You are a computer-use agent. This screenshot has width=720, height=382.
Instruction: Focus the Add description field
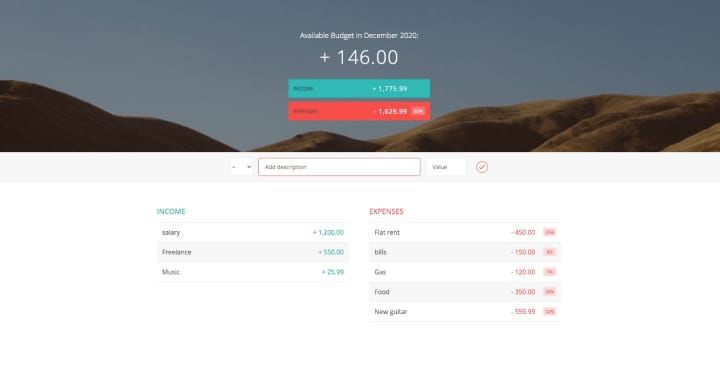(339, 167)
